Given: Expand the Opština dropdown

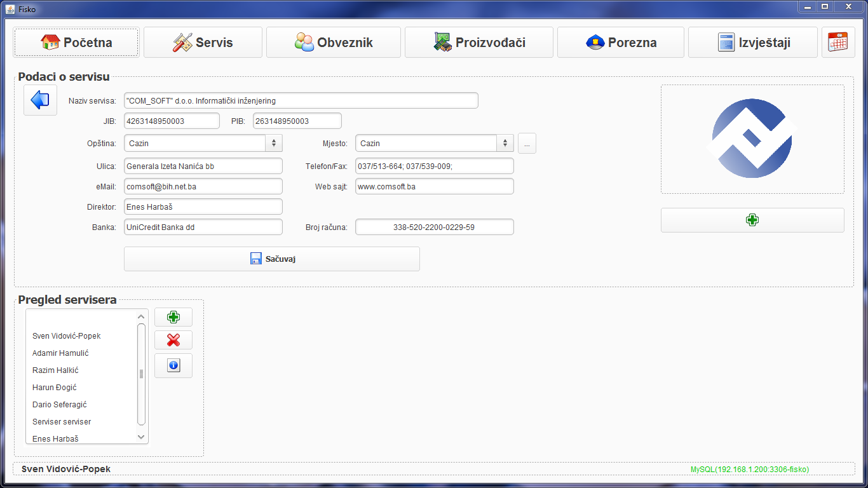Looking at the screenshot, I should pos(273,143).
